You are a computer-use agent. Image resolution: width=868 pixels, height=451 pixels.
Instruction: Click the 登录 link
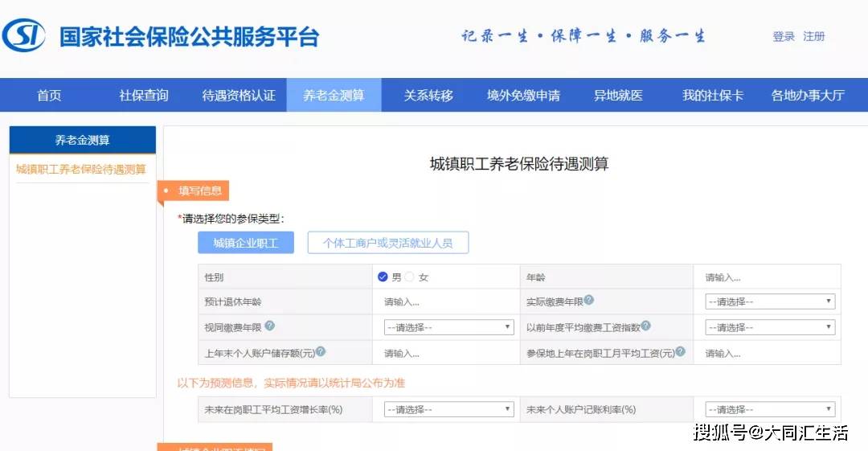coord(784,36)
